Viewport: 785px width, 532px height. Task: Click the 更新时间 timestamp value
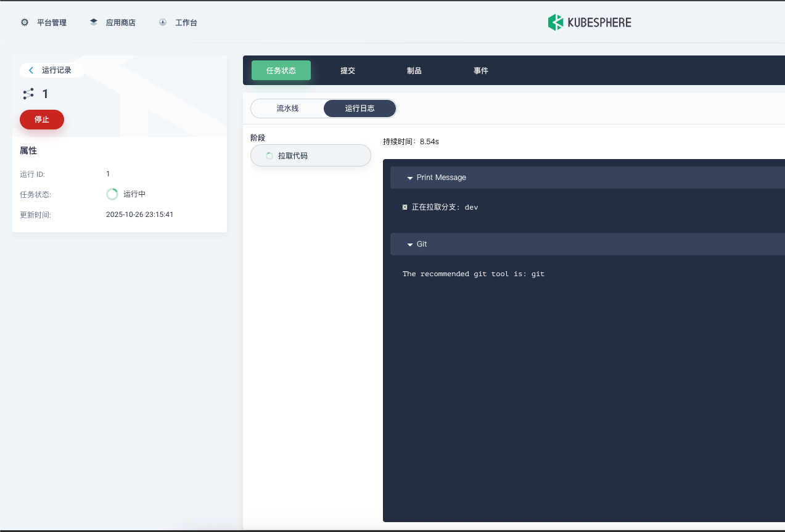click(x=139, y=215)
